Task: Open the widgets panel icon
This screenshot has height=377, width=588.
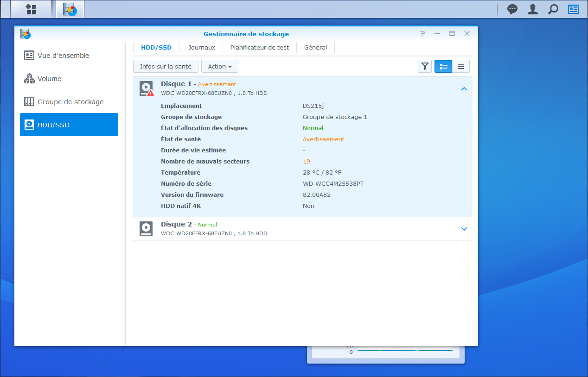Action: click(x=574, y=9)
